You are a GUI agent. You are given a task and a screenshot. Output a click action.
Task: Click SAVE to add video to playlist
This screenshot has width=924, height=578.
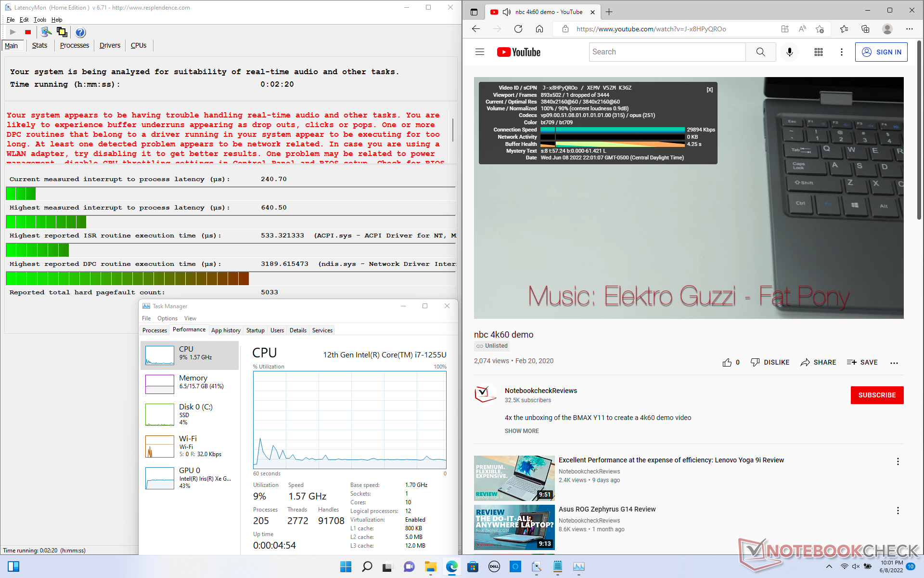[x=862, y=362]
